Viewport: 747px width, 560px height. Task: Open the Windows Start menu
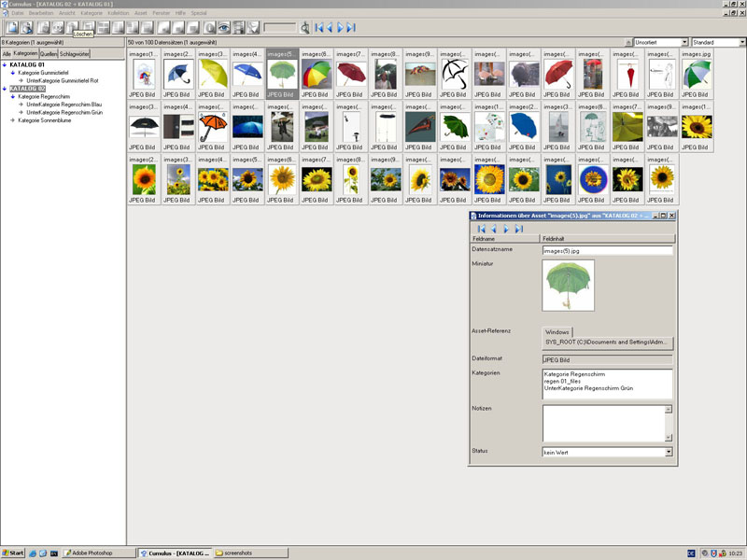(13, 553)
